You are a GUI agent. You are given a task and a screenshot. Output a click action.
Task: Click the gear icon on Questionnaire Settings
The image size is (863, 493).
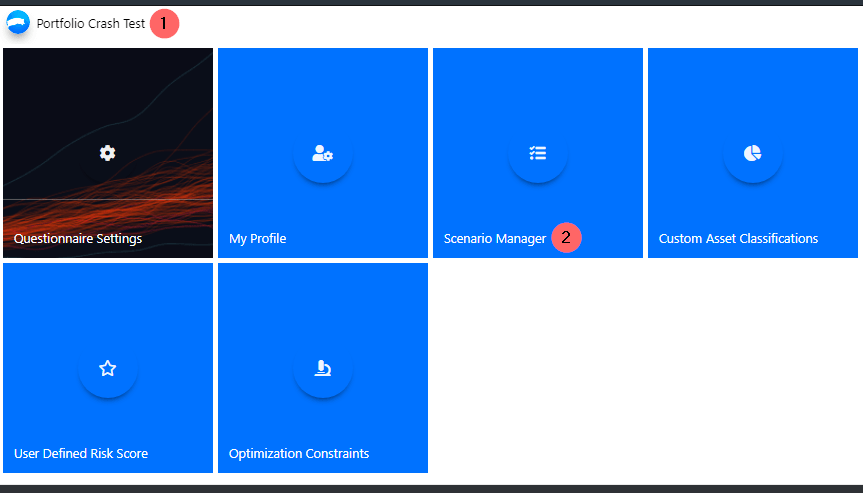pos(108,153)
